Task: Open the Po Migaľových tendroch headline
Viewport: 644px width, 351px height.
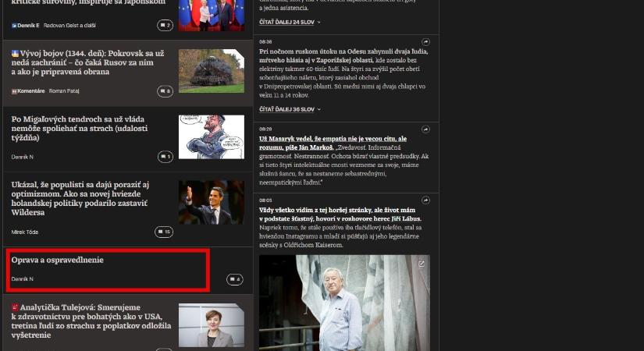Action: click(80, 128)
